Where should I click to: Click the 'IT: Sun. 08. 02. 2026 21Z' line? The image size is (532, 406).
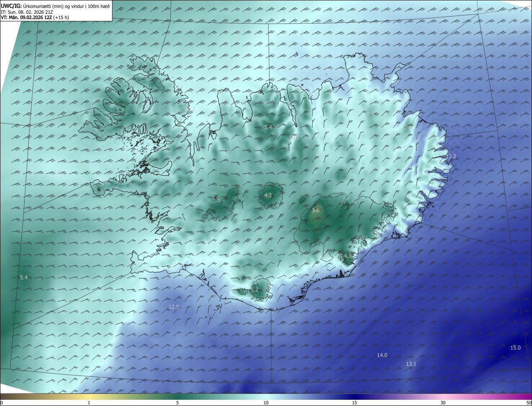pos(27,12)
